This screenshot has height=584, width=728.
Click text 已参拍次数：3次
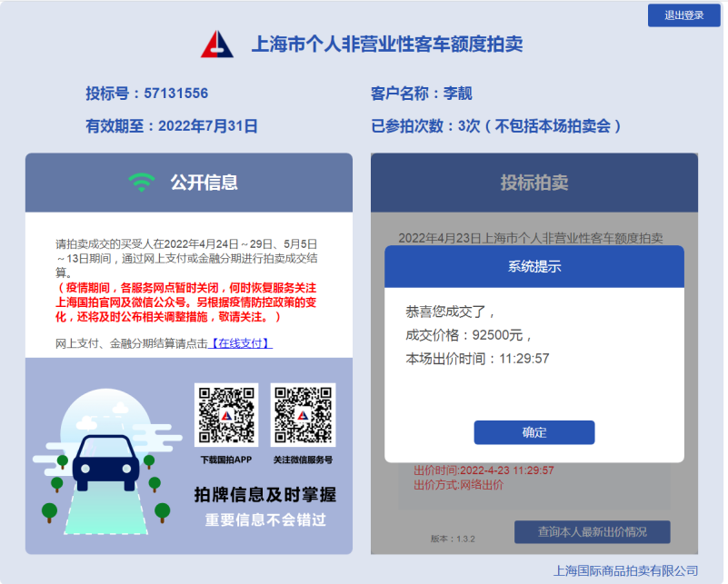(425, 125)
